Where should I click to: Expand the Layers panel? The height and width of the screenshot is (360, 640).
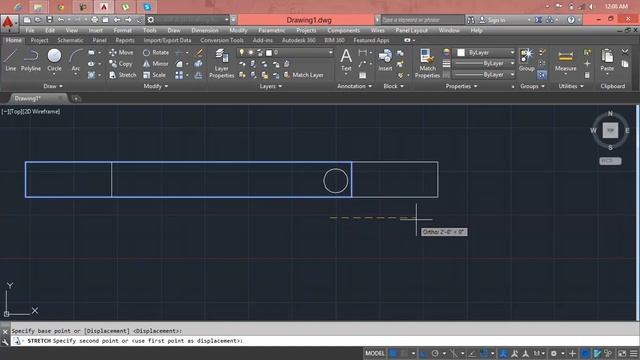[270, 86]
